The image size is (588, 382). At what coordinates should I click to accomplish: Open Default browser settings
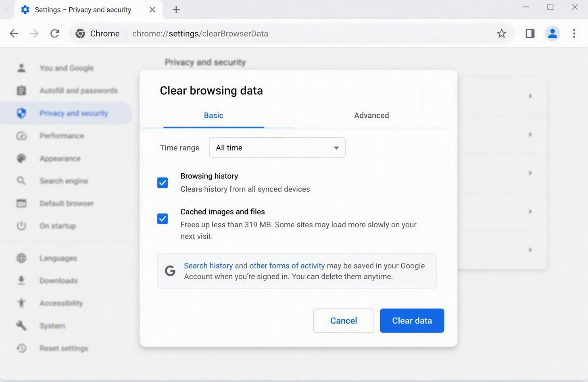67,203
